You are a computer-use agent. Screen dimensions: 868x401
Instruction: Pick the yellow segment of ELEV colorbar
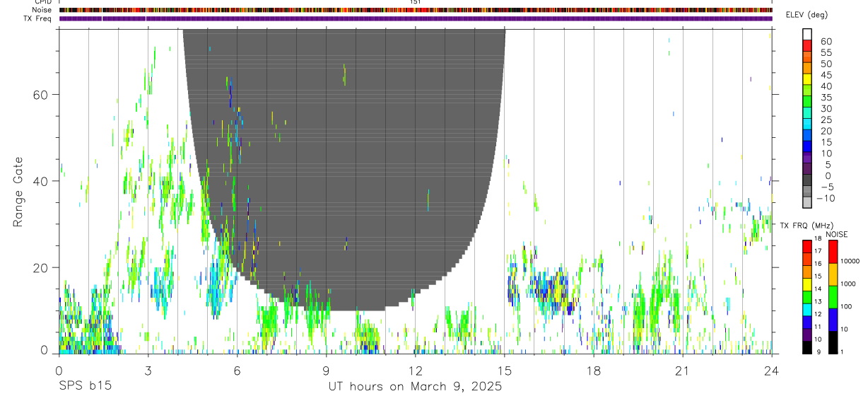[807, 79]
